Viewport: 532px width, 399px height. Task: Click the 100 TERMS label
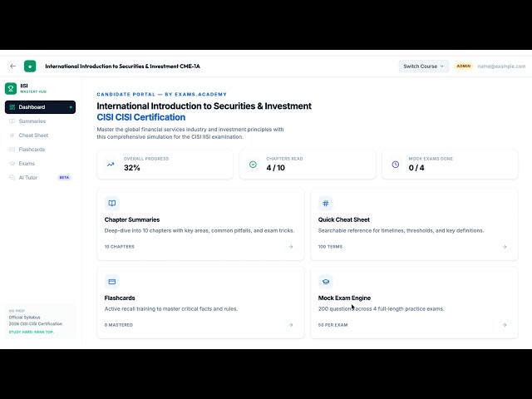click(x=330, y=247)
